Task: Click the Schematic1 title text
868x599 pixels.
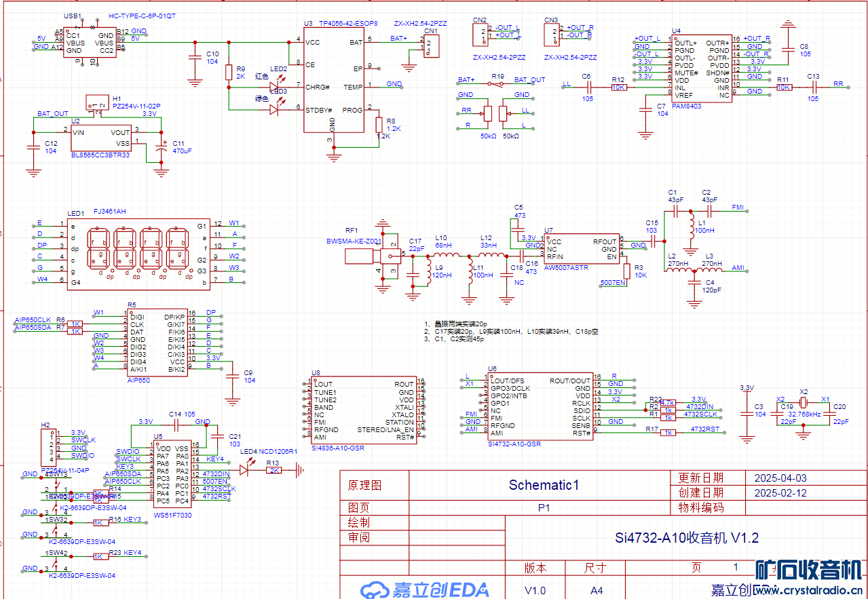Action: (544, 485)
